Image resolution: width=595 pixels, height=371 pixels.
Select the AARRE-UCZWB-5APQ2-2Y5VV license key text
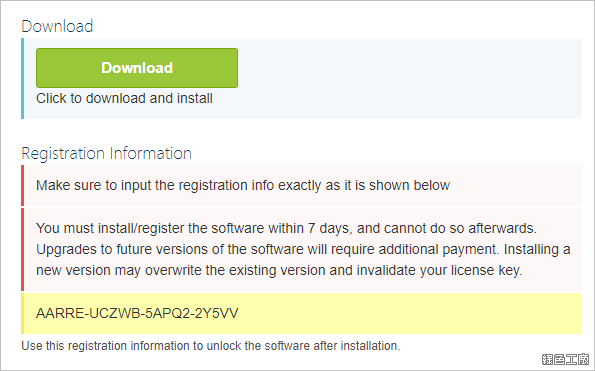point(137,313)
